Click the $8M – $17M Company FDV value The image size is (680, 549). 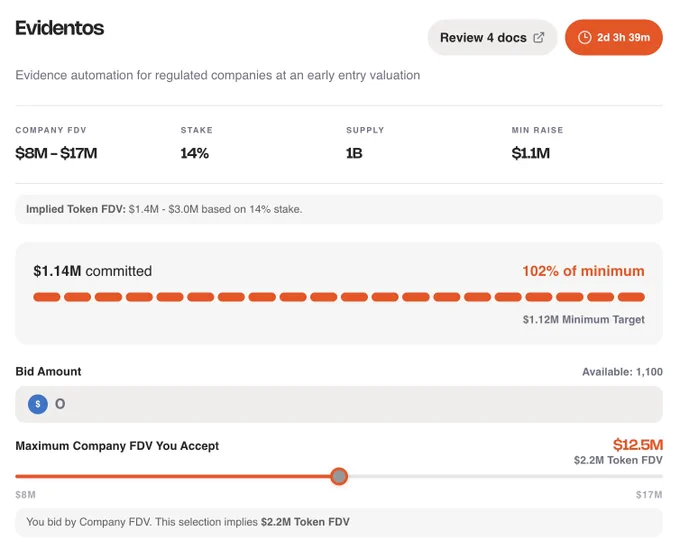pos(56,153)
